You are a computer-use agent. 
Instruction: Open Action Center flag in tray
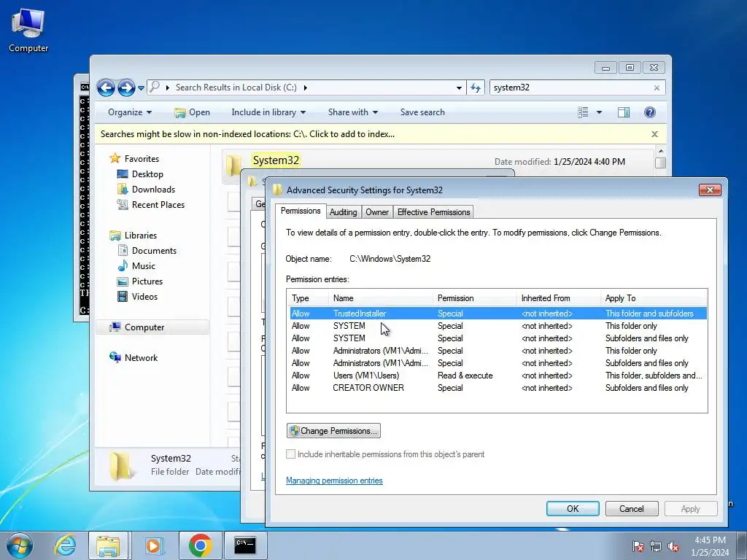click(x=638, y=546)
